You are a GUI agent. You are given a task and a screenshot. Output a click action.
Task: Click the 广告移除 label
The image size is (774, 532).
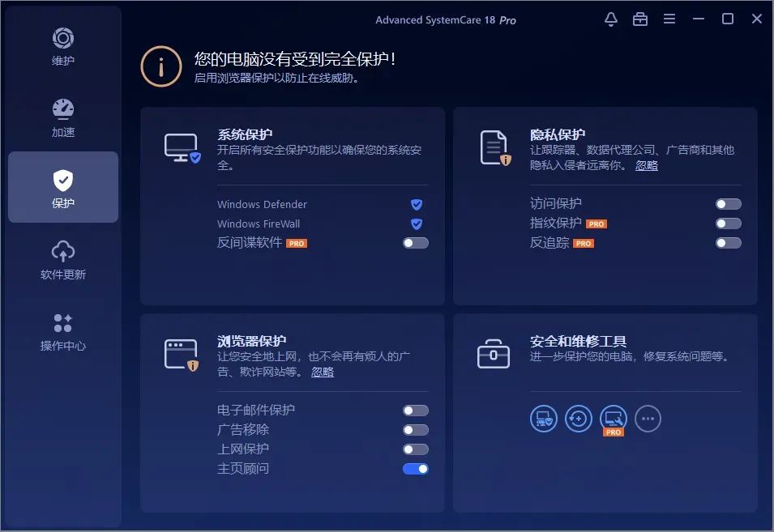(x=243, y=429)
